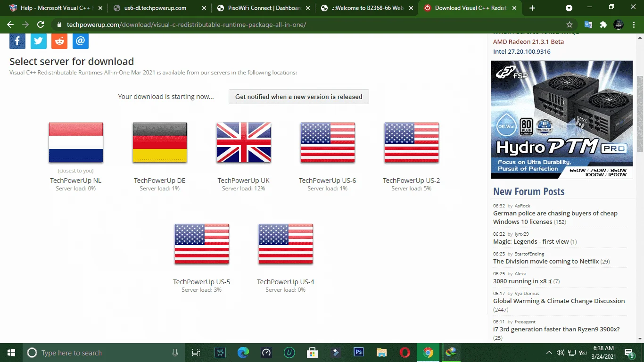Open The Division movie coming to Netflix post
Screen dimensions: 644x362
coord(546,261)
